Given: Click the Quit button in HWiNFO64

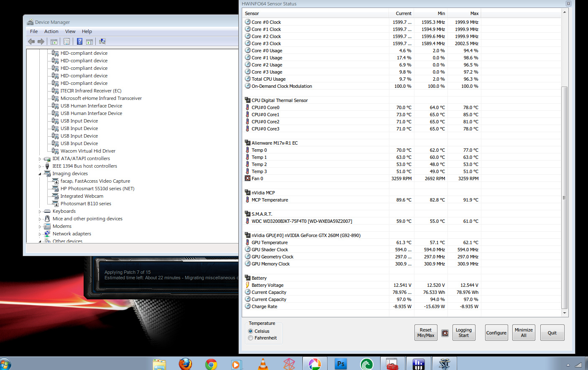Looking at the screenshot, I should point(552,333).
